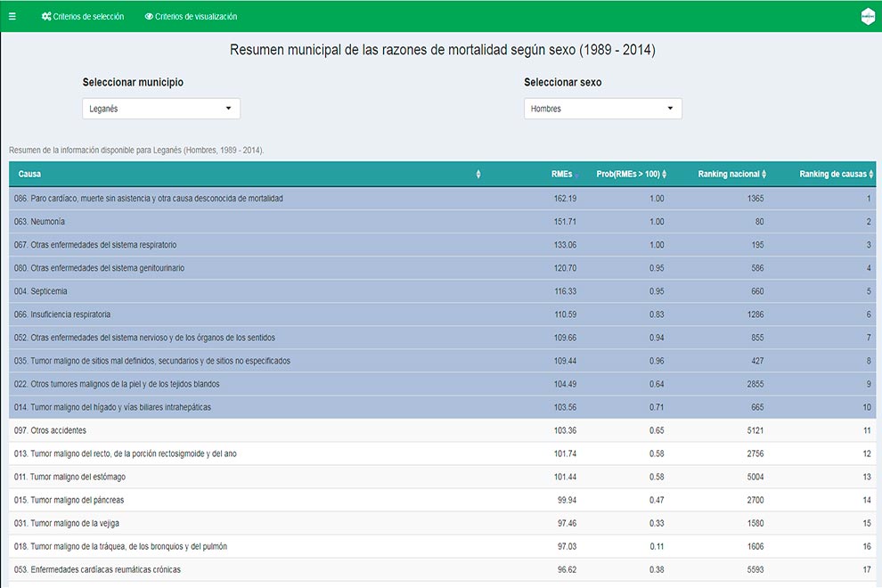Expand the Leganés municipality dropdown

[161, 109]
